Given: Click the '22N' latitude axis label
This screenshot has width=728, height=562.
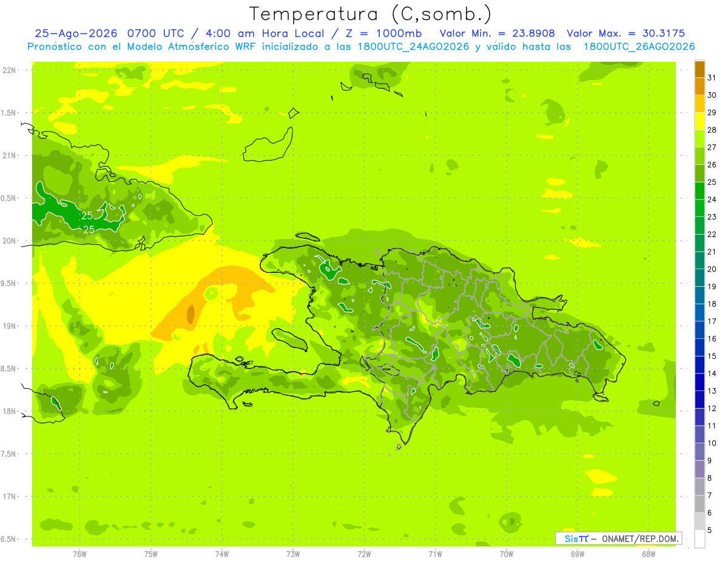Looking at the screenshot, I should tap(8, 70).
